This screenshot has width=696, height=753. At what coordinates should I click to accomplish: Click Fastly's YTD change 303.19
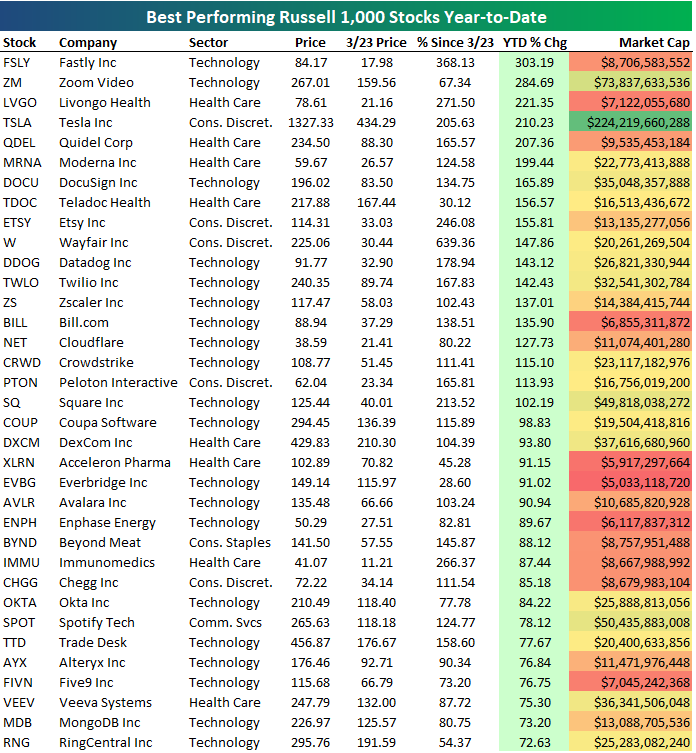click(531, 63)
